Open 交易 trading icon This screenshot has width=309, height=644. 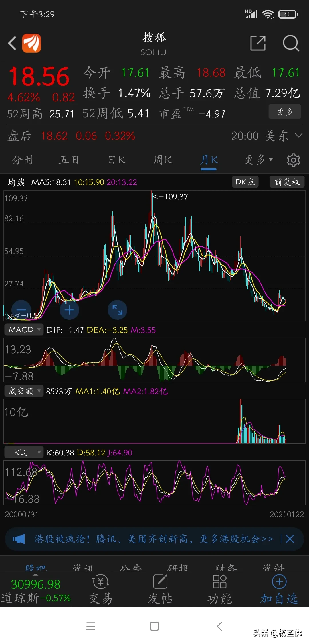click(x=101, y=589)
